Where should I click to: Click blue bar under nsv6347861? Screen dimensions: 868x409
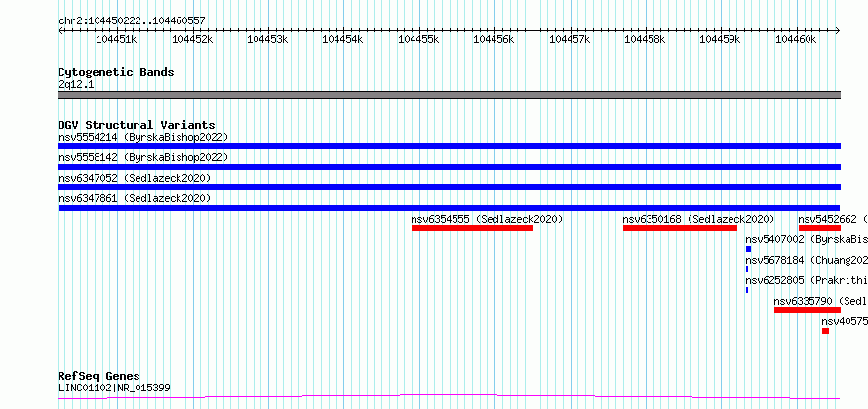pos(449,208)
